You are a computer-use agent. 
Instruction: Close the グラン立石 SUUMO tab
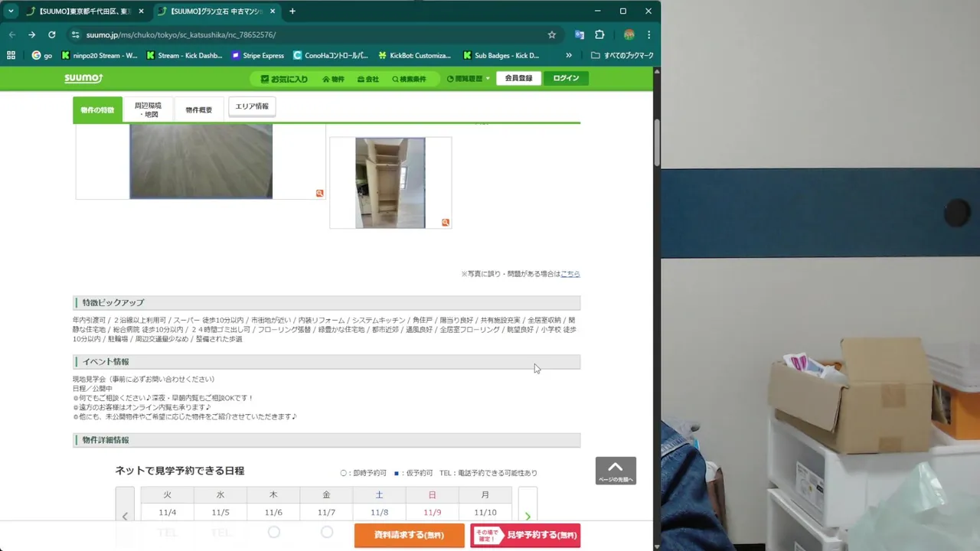click(272, 11)
